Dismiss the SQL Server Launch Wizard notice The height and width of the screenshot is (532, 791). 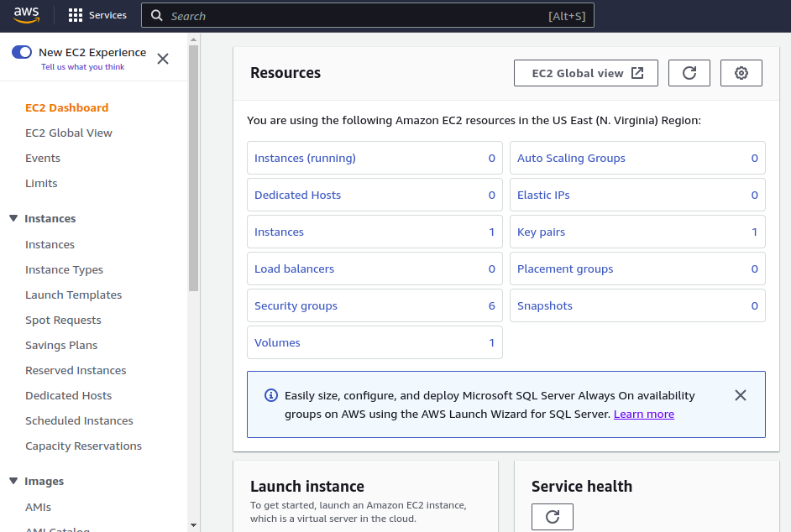coord(740,395)
